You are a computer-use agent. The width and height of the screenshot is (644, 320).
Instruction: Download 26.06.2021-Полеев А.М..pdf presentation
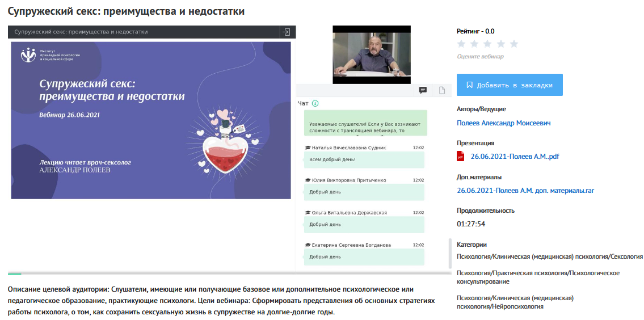coord(515,157)
